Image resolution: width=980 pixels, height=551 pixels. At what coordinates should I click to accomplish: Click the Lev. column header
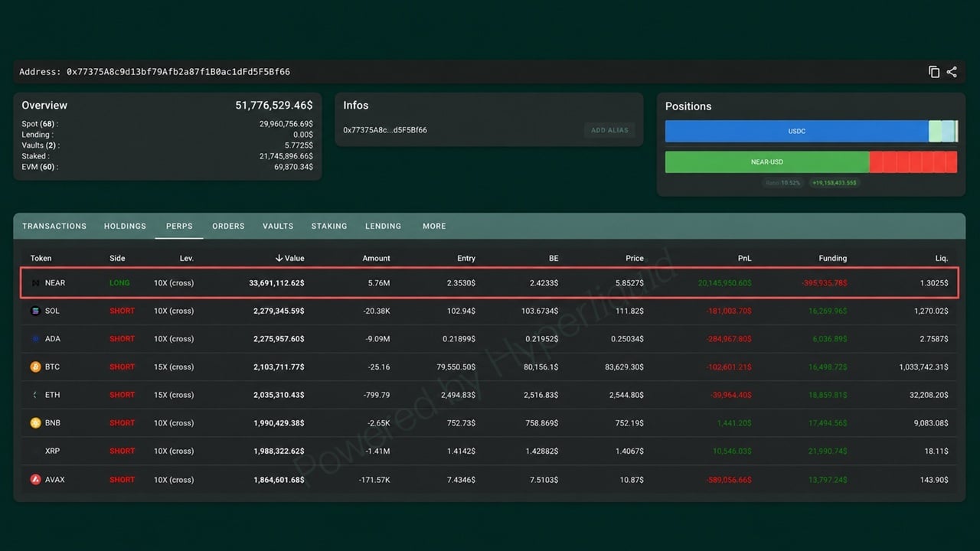pyautogui.click(x=187, y=258)
